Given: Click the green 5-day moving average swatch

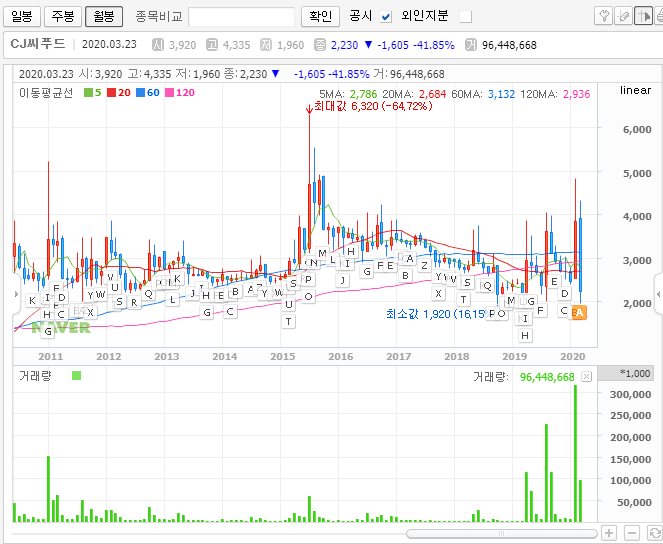Looking at the screenshot, I should click(88, 93).
